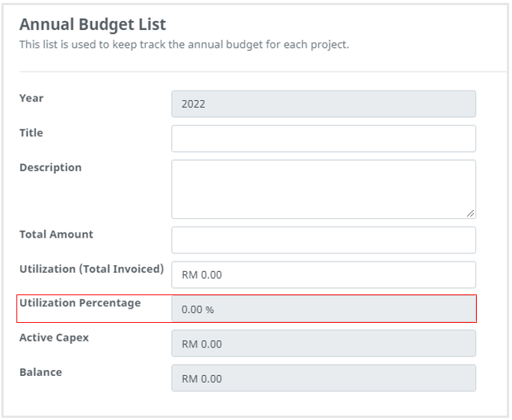Click the Balance field showing RM 0.00
512x420 pixels.
pyautogui.click(x=324, y=378)
